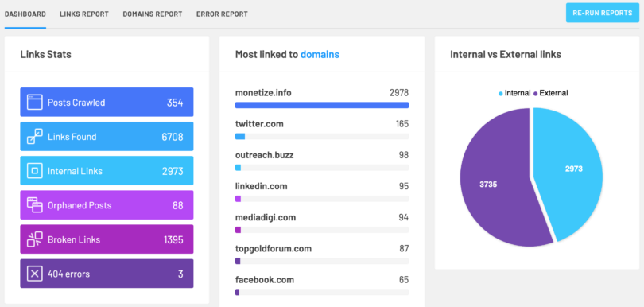Open the Error Report tab
The width and height of the screenshot is (644, 307).
(222, 14)
